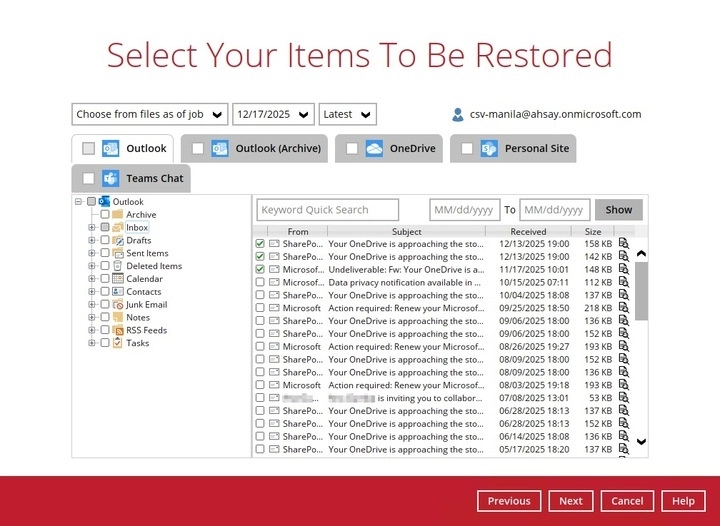Click the Next button
The height and width of the screenshot is (526, 720).
tap(570, 501)
